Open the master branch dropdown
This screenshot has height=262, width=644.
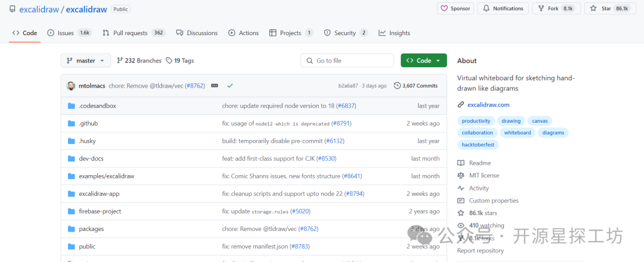click(x=86, y=60)
